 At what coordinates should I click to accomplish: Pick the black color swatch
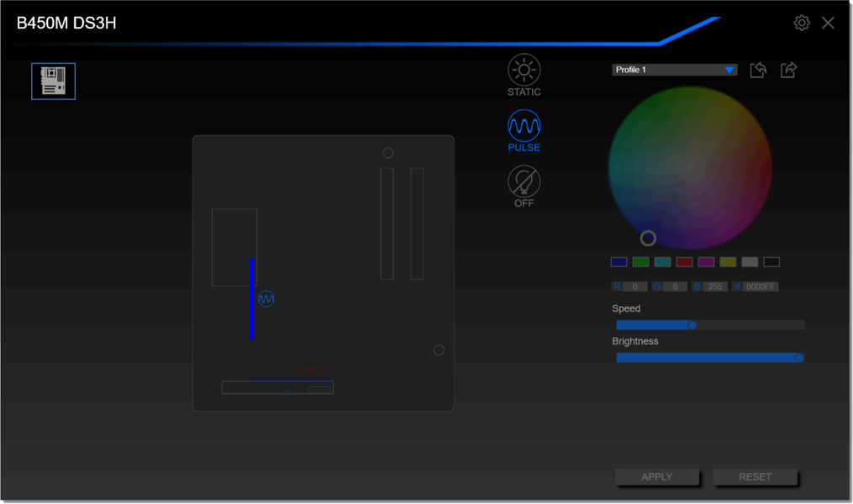point(771,262)
